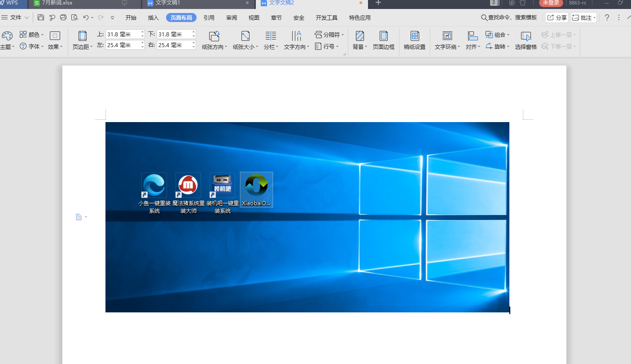Image resolution: width=631 pixels, height=364 pixels.
Task: Decrease the 右 right margin with stepper
Action: point(193,47)
